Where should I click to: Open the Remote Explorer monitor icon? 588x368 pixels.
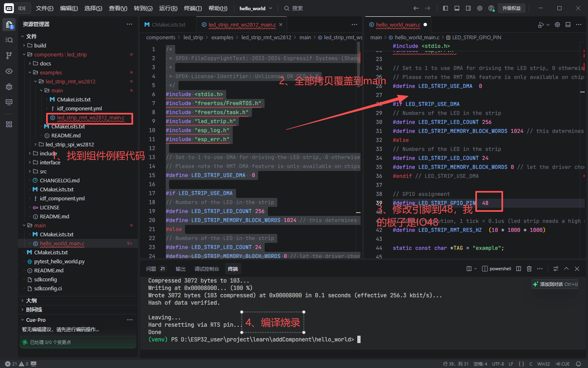tap(9, 102)
